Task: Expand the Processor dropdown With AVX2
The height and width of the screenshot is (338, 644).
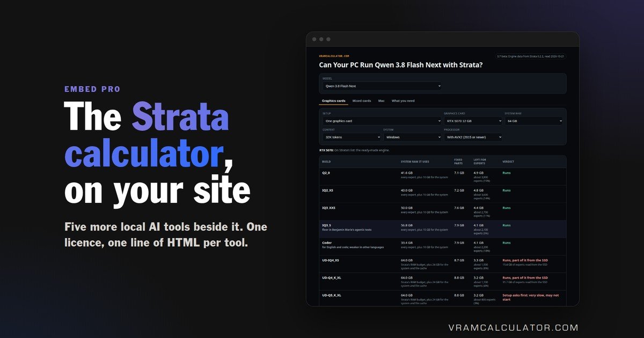Action: coord(473,137)
